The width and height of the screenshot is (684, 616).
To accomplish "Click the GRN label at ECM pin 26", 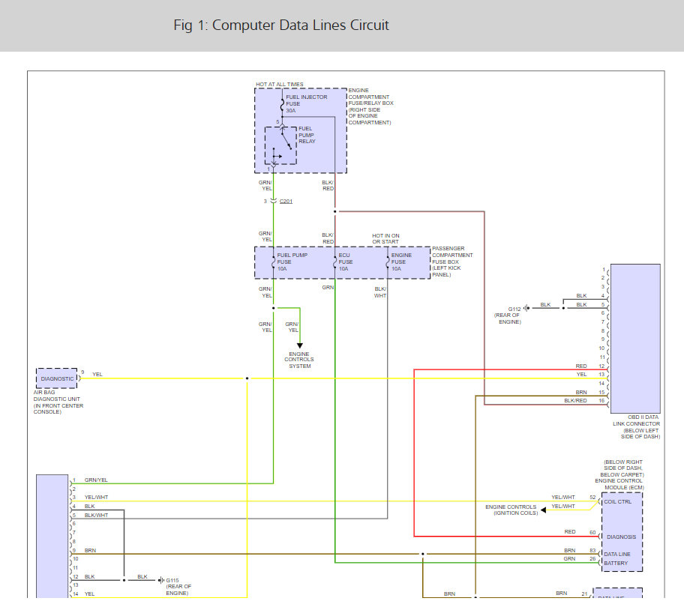I will (569, 559).
